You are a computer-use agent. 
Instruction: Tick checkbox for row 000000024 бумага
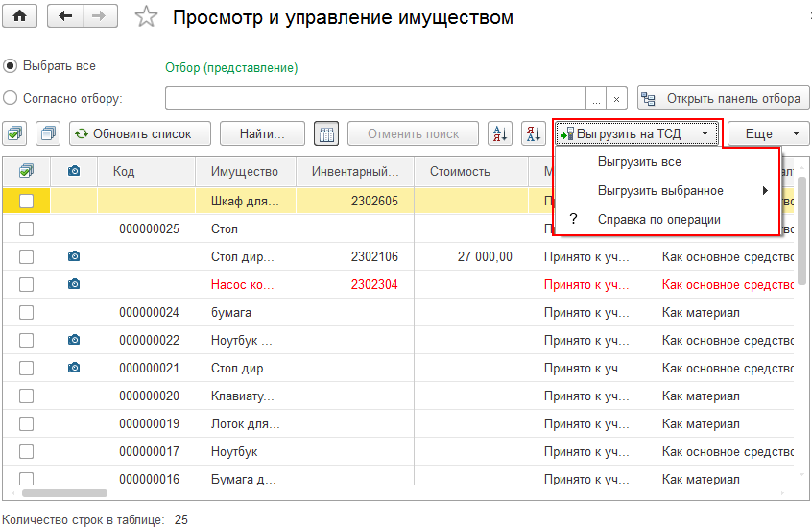pyautogui.click(x=27, y=313)
